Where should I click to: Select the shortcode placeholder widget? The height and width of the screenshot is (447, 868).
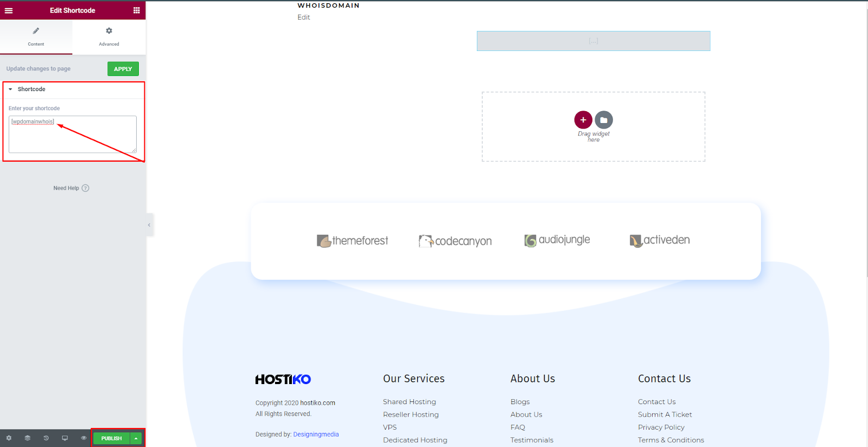coord(593,41)
